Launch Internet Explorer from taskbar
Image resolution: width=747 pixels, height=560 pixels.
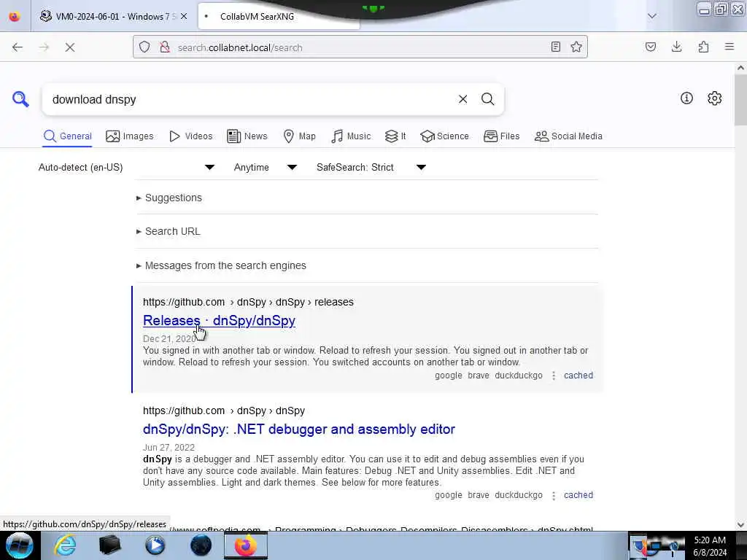(65, 545)
